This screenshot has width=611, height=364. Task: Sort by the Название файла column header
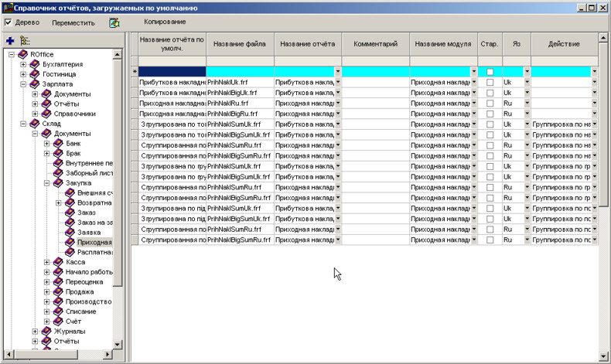coord(240,44)
